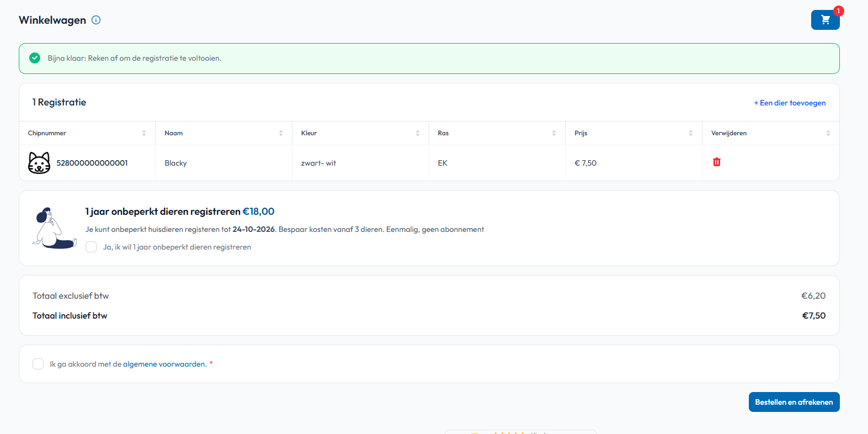Click the green checkmark in the notice banner
The image size is (868, 434).
point(35,58)
